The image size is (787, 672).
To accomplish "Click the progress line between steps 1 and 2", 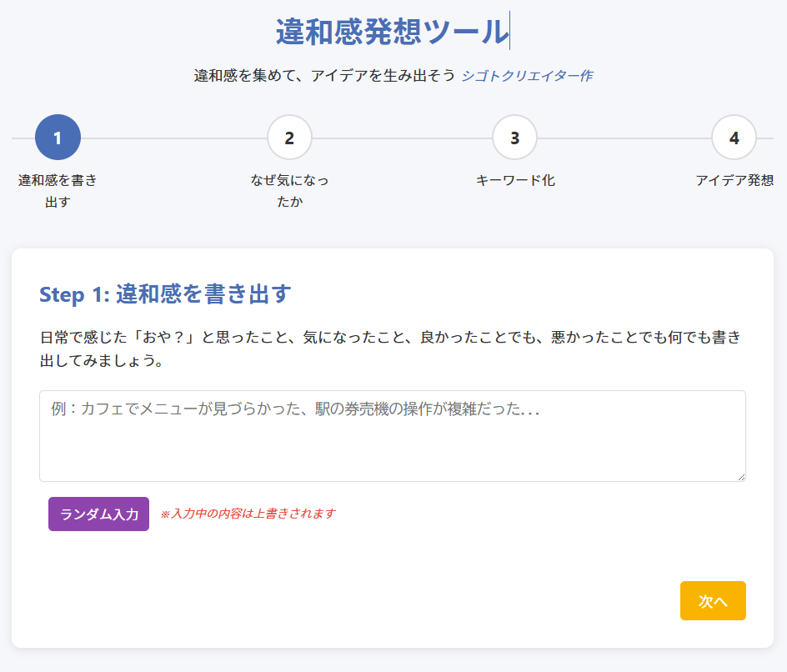I will [173, 138].
